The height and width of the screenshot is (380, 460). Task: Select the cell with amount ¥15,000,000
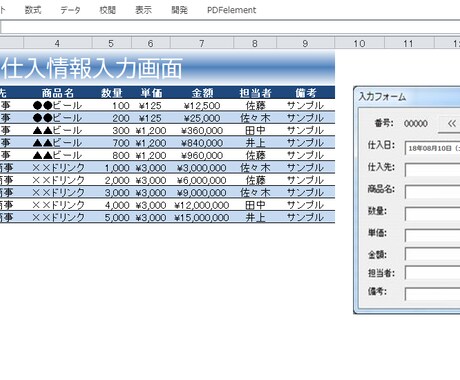(x=202, y=218)
